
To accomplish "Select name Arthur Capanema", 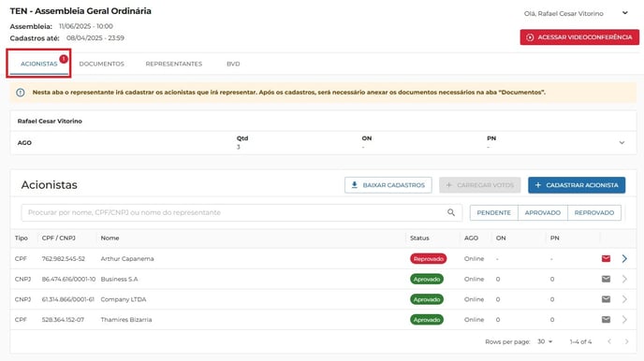I will pyautogui.click(x=127, y=259).
